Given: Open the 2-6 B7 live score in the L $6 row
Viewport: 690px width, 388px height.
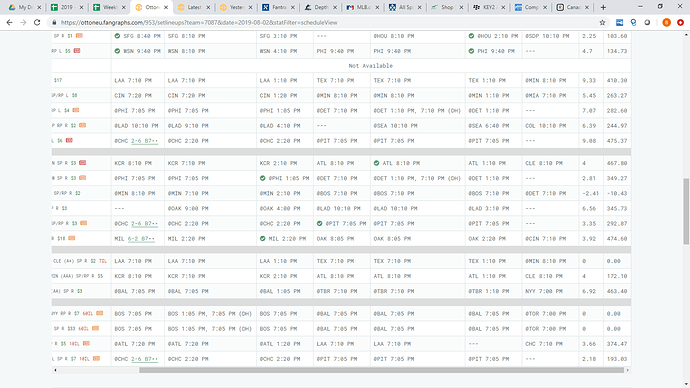Looking at the screenshot, I should [x=144, y=141].
